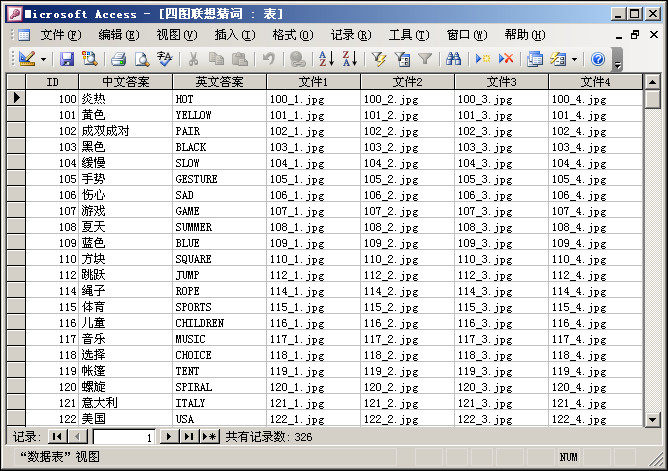The image size is (668, 471).
Task: Click the Copy icon
Action: 216,59
